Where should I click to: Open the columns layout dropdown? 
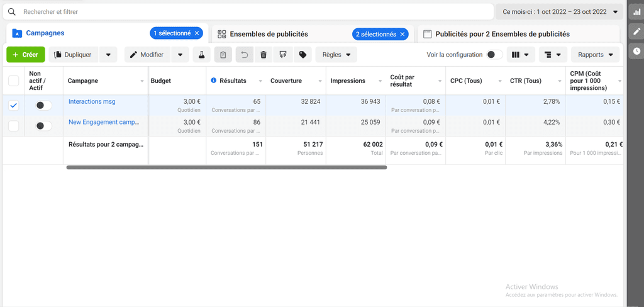[x=520, y=55]
